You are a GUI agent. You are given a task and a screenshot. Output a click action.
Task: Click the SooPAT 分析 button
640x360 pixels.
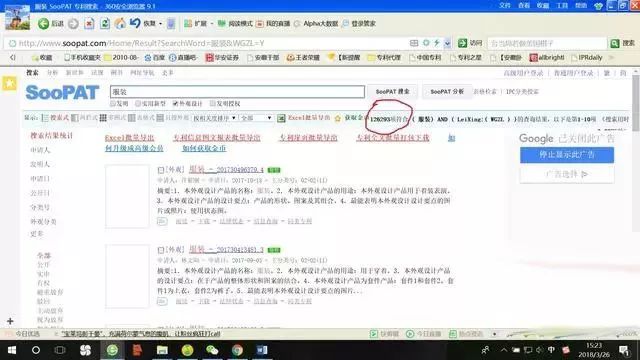(447, 91)
